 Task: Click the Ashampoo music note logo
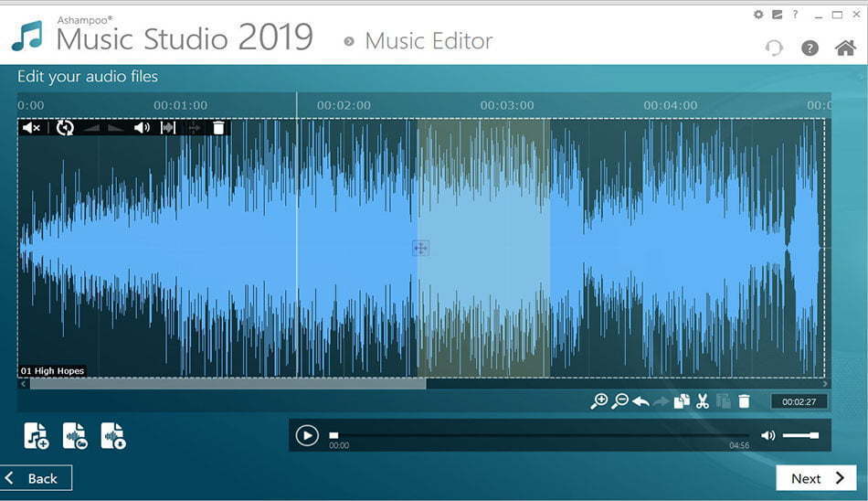click(x=27, y=36)
